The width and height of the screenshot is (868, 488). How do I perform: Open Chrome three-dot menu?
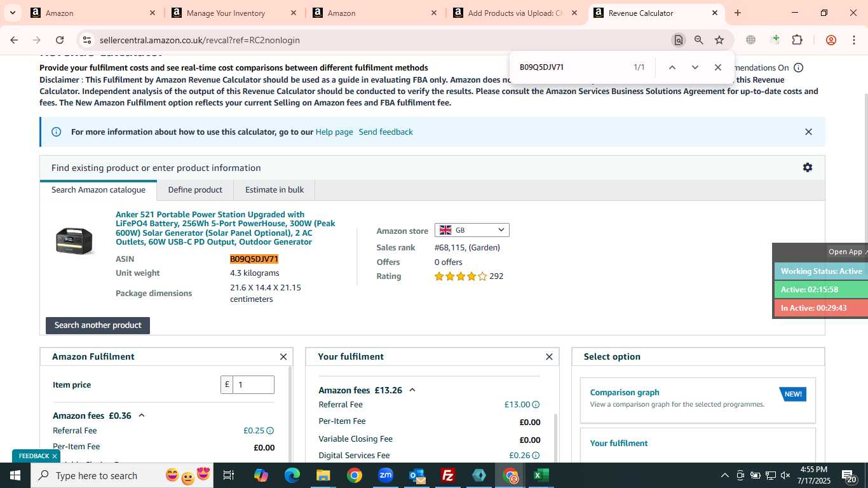853,40
